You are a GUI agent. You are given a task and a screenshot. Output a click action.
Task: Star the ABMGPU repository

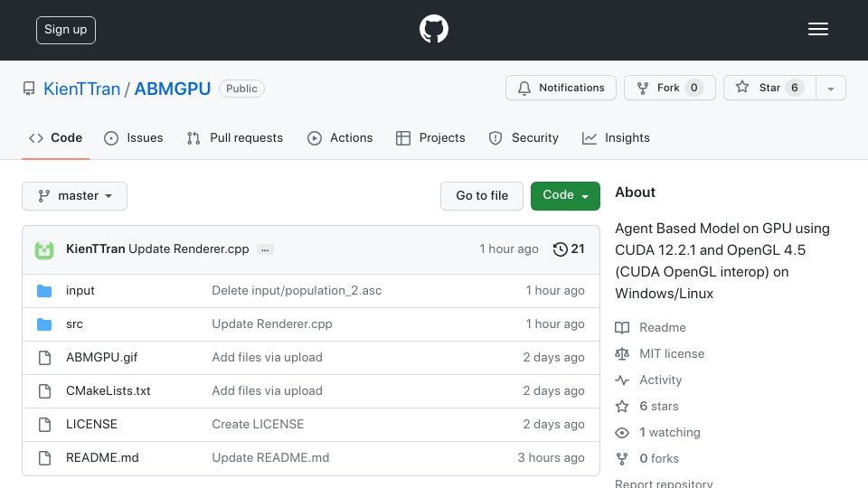(x=769, y=88)
